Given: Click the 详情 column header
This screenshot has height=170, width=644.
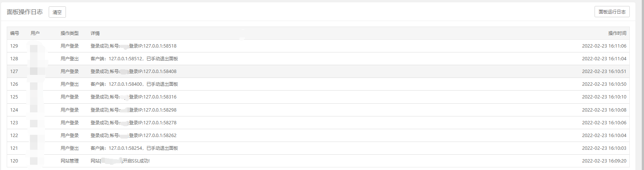Looking at the screenshot, I should (x=95, y=33).
